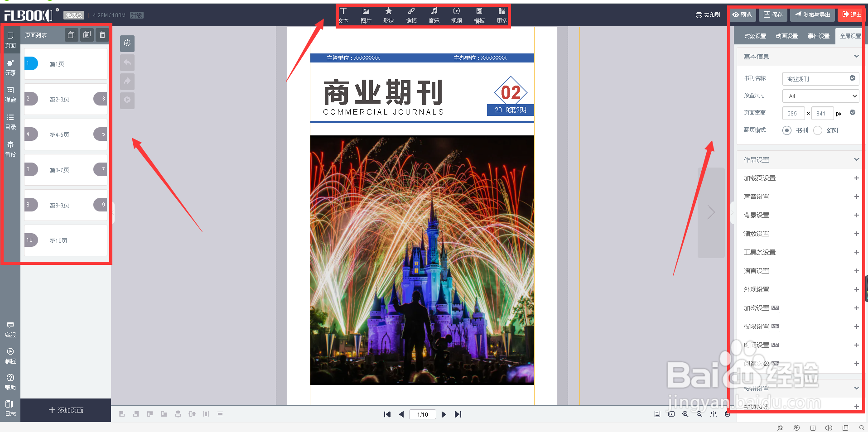The width and height of the screenshot is (868, 432).
Task: Delete selected page with trash icon
Action: tap(102, 35)
